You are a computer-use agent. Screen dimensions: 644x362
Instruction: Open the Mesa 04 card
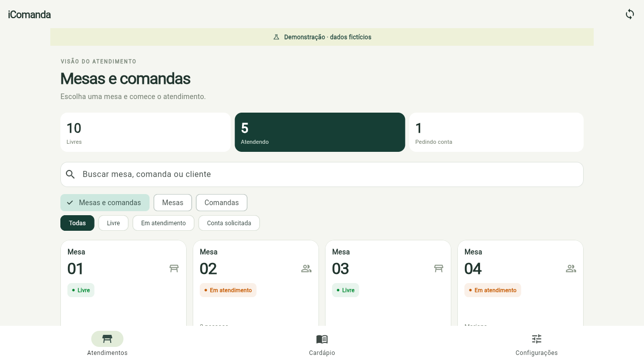click(520, 283)
